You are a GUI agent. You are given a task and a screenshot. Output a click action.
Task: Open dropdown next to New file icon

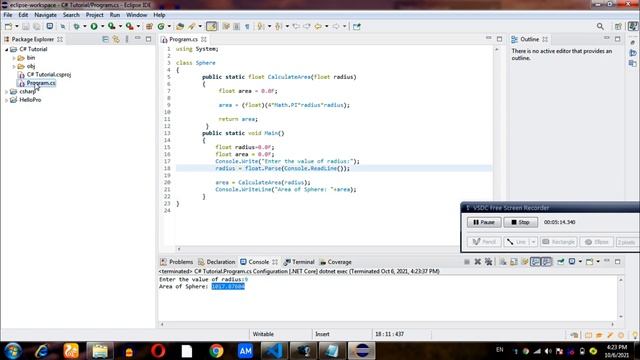[17, 27]
